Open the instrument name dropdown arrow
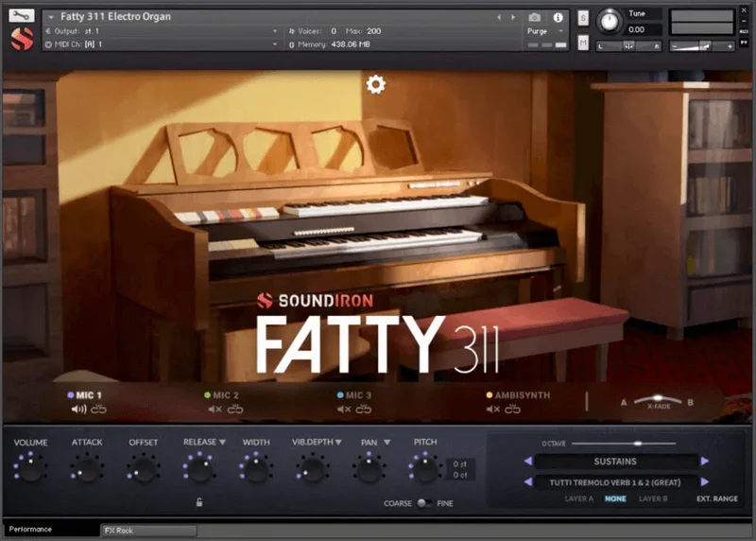Screen dimensions: 756x541 pyautogui.click(x=51, y=17)
